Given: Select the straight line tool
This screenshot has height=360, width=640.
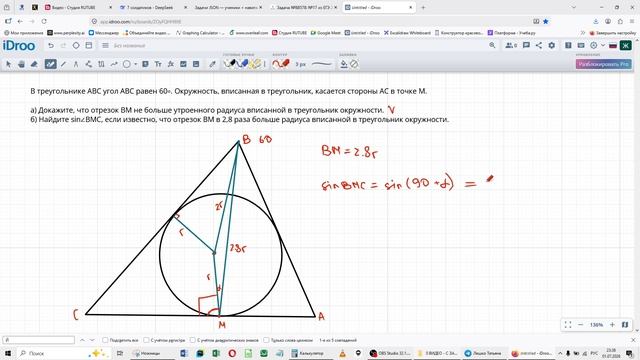Looking at the screenshot, I should 63,64.
